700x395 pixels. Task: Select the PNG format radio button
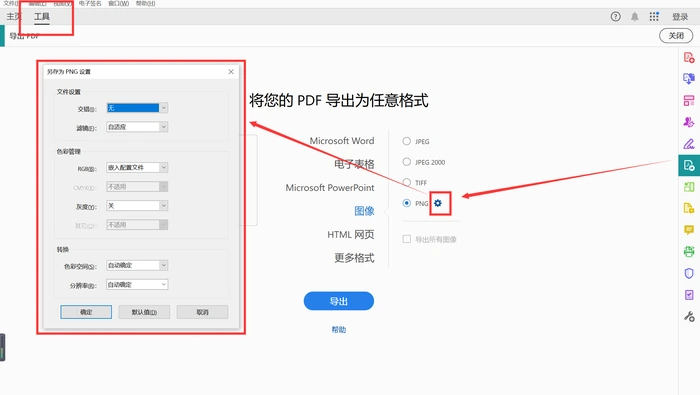tap(406, 203)
